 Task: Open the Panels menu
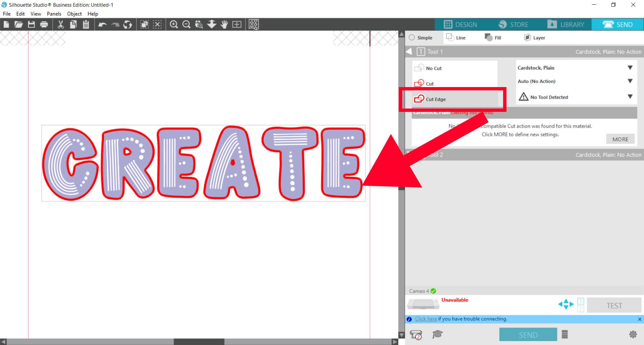click(x=54, y=14)
